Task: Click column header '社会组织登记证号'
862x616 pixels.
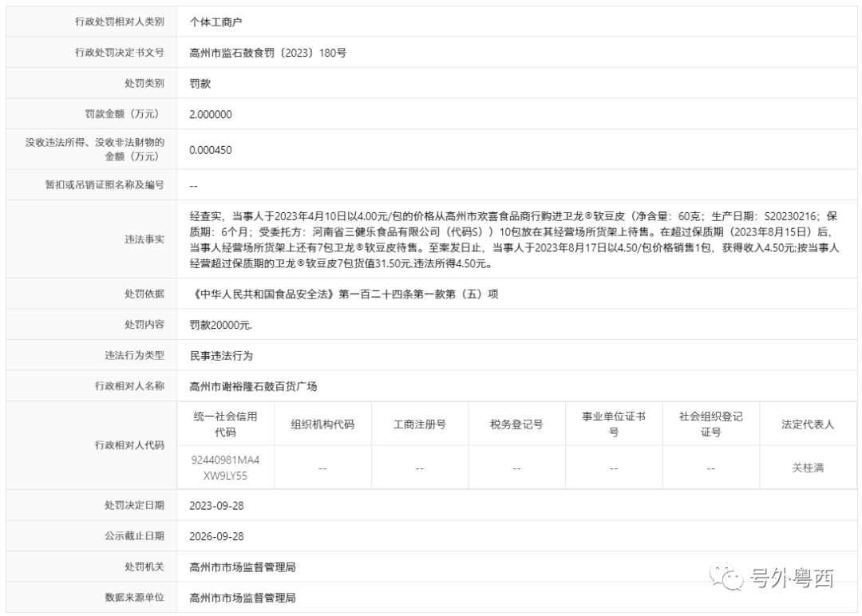Action: [711, 424]
